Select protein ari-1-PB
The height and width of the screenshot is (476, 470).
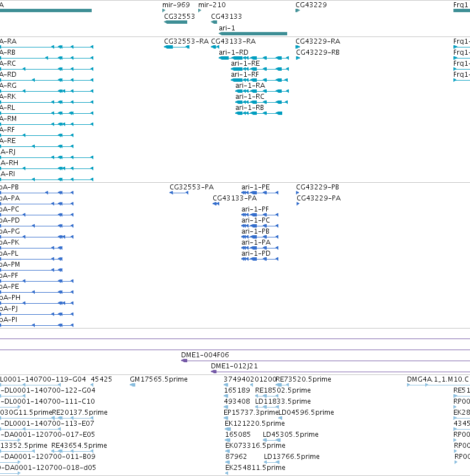[x=260, y=237]
